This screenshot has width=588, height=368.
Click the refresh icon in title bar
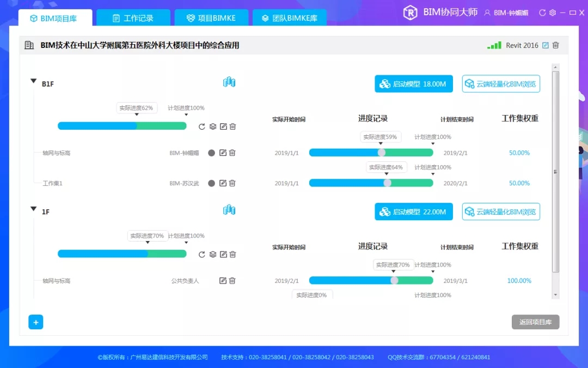542,13
